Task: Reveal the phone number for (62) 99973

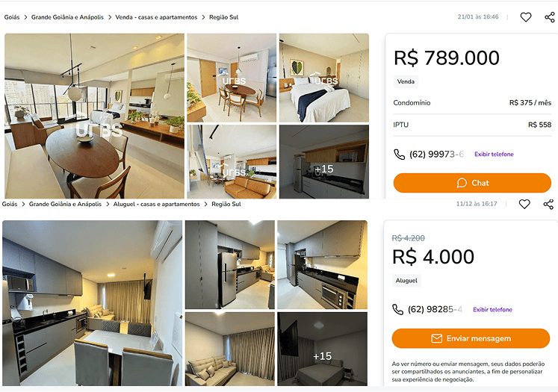Action: pos(494,155)
